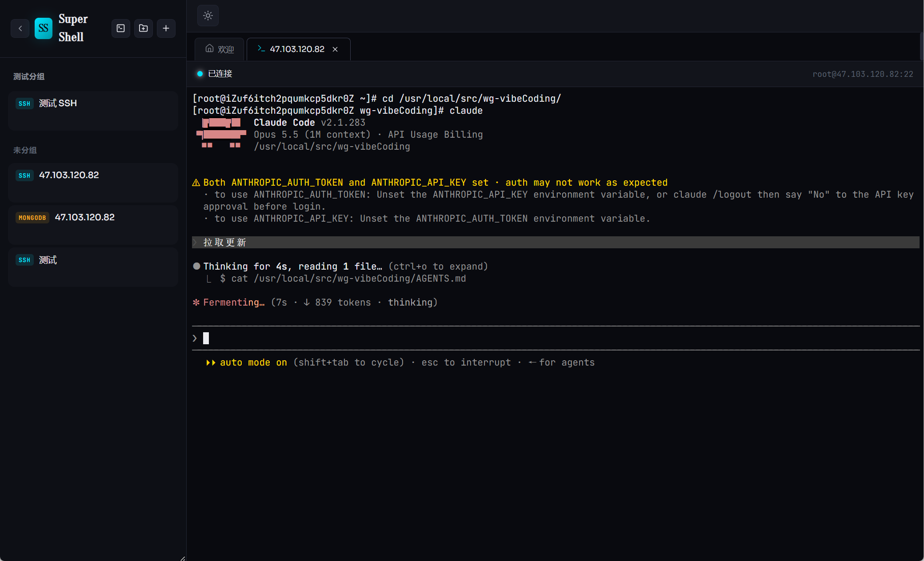Click the 拉取更新 prompt line

pyautogui.click(x=556, y=243)
